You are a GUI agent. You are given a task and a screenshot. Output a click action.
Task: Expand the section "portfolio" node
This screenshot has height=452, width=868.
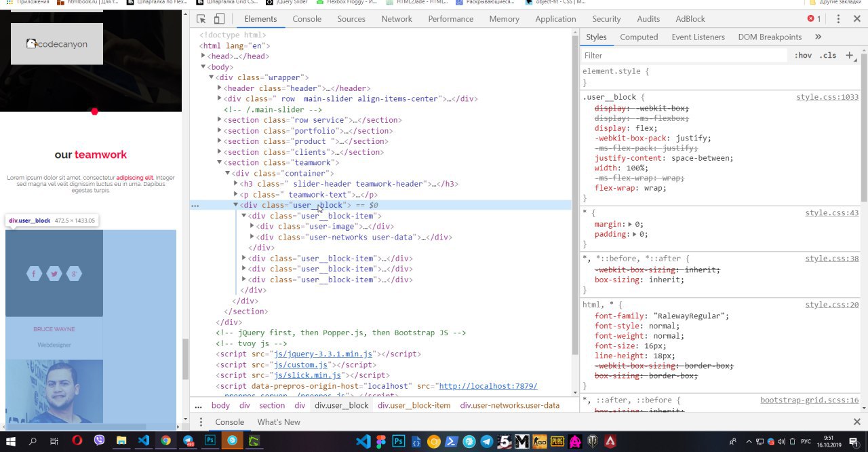pyautogui.click(x=220, y=131)
